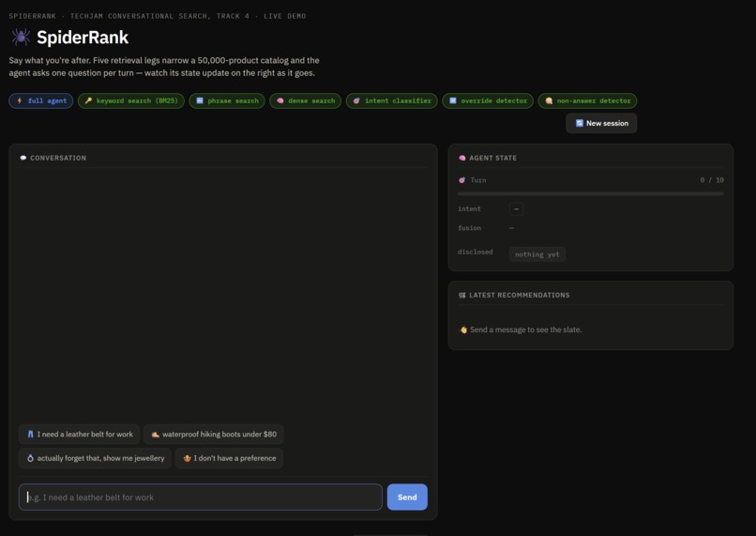
Task: Start a New session
Action: click(x=601, y=124)
